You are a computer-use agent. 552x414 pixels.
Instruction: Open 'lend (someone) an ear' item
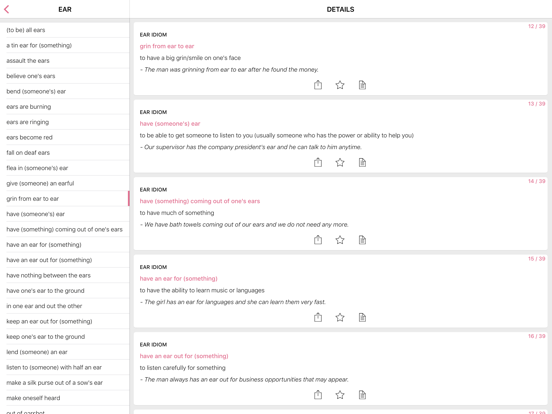[x=65, y=352]
